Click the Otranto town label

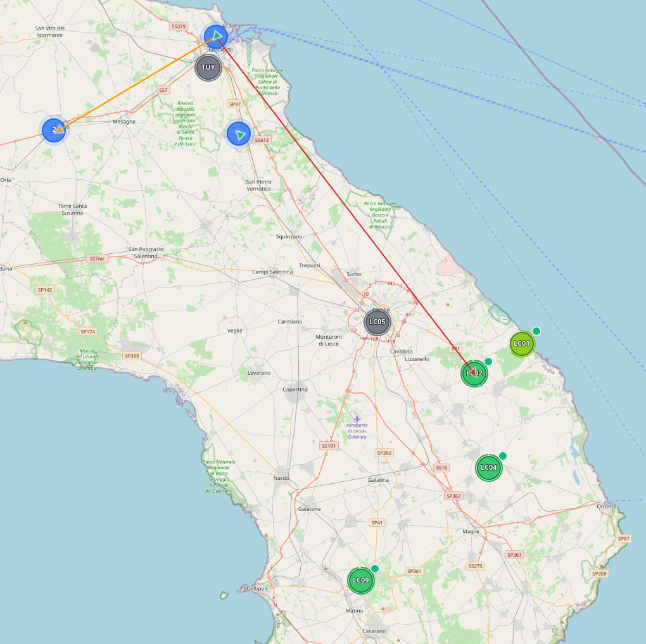[606, 506]
